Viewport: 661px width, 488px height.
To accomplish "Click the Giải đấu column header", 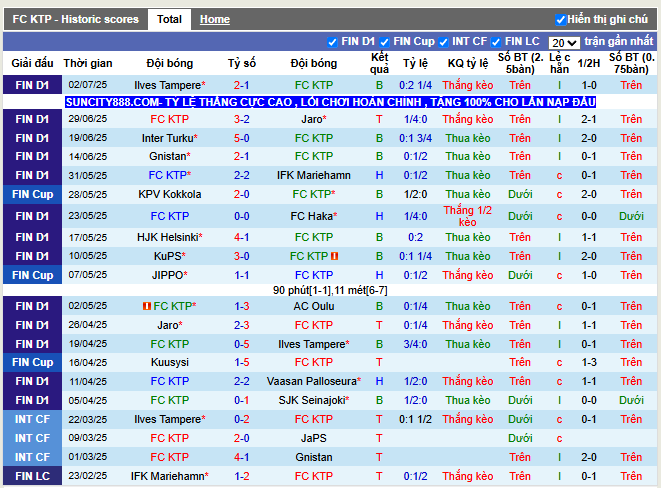I will coord(32,63).
